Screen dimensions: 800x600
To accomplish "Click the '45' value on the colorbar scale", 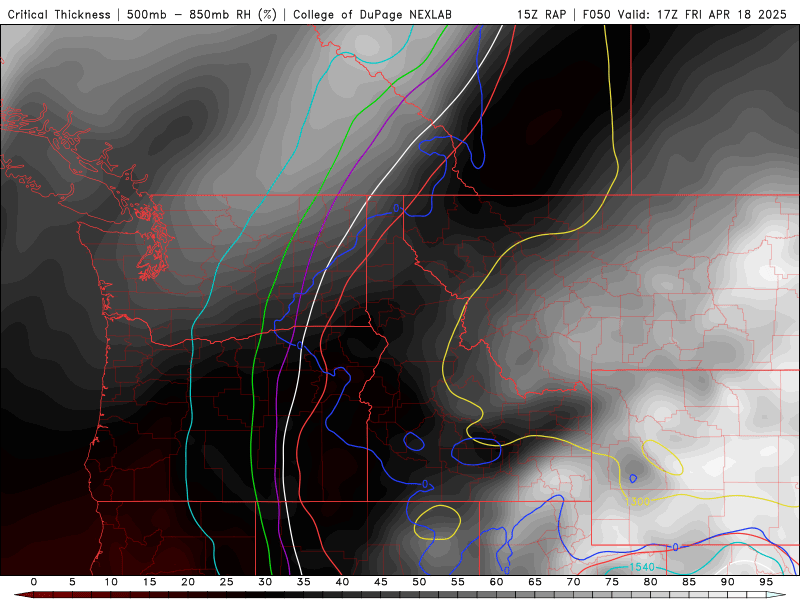I will pyautogui.click(x=381, y=582).
